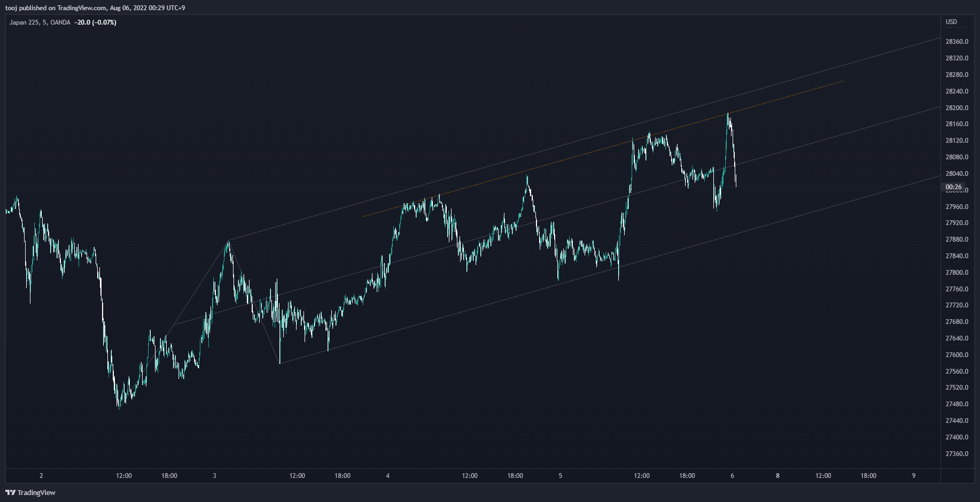
Task: Click the 28240.0 price label
Action: pos(957,91)
